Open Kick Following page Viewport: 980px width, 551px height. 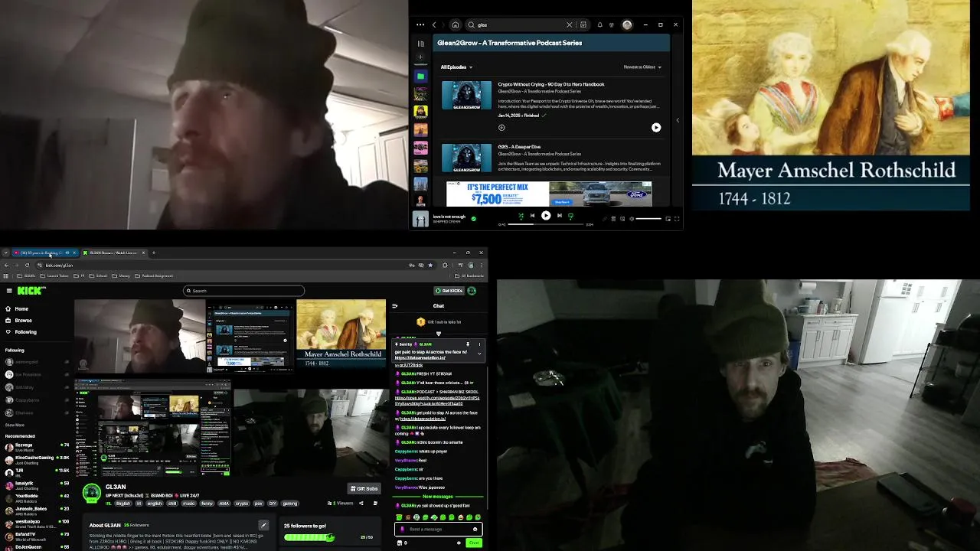click(x=21, y=332)
